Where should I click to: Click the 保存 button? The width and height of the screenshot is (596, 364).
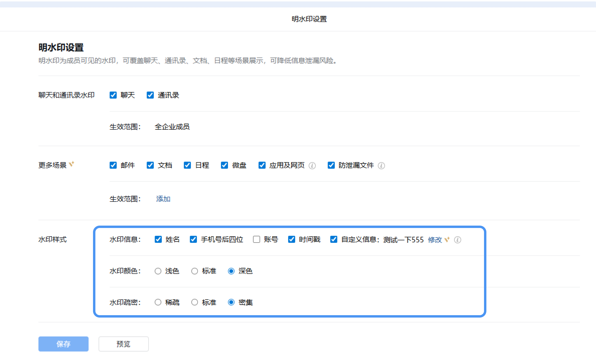click(63, 344)
